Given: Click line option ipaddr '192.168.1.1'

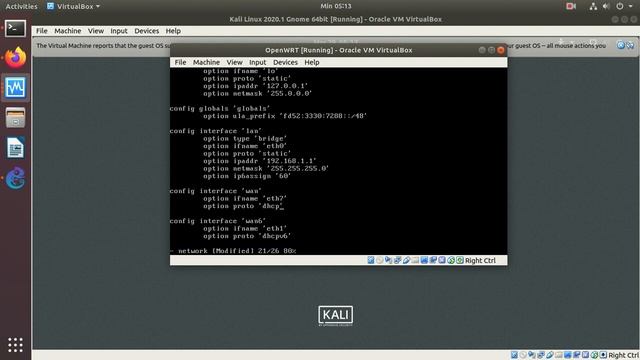Looking at the screenshot, I should point(260,161).
